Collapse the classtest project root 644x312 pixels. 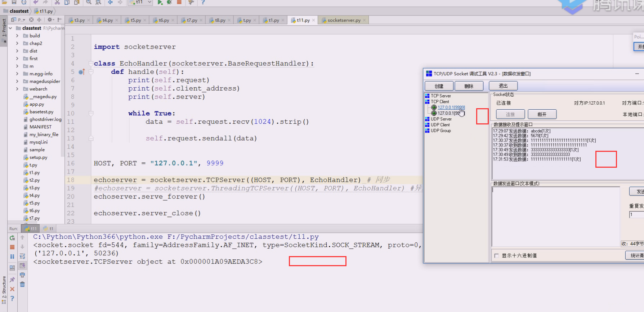[10, 28]
